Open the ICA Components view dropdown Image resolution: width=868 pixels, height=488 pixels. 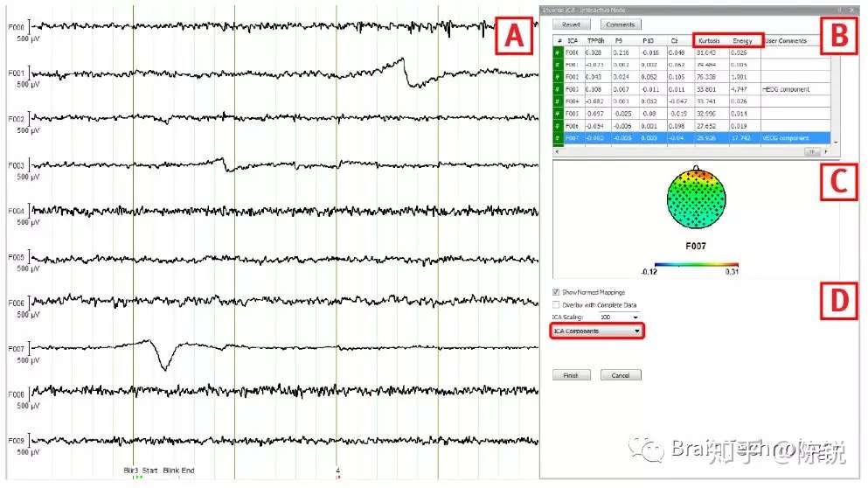pos(597,331)
